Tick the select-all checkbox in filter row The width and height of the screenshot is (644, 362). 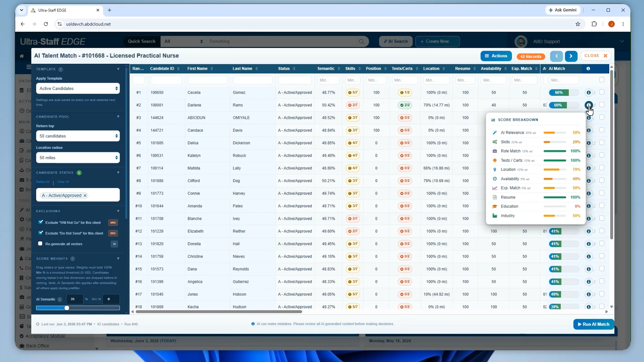pyautogui.click(x=602, y=80)
